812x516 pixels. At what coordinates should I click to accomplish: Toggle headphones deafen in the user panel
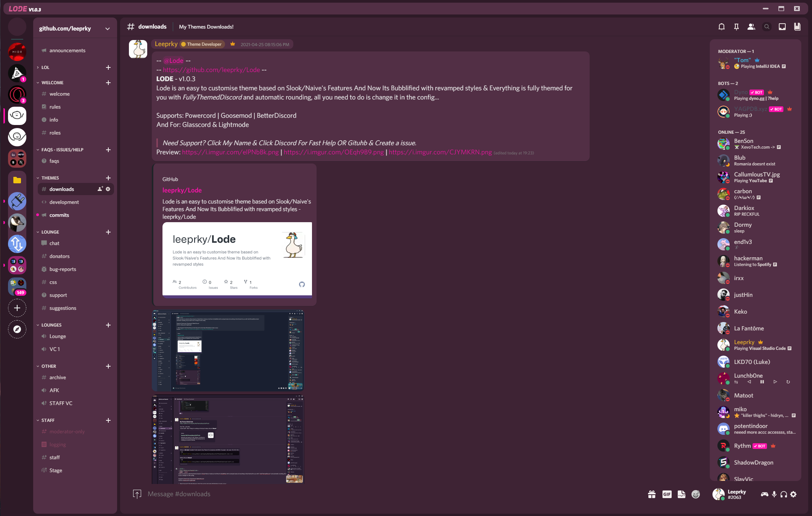pyautogui.click(x=783, y=494)
